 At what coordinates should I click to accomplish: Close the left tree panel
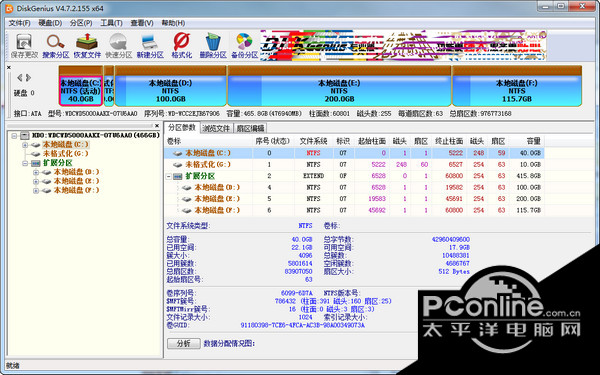157,126
